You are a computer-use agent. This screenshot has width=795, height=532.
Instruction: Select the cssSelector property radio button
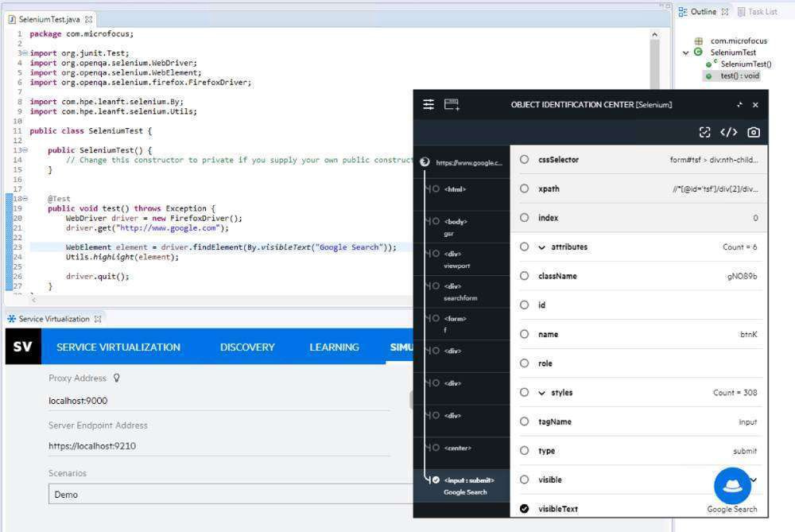tap(524, 159)
